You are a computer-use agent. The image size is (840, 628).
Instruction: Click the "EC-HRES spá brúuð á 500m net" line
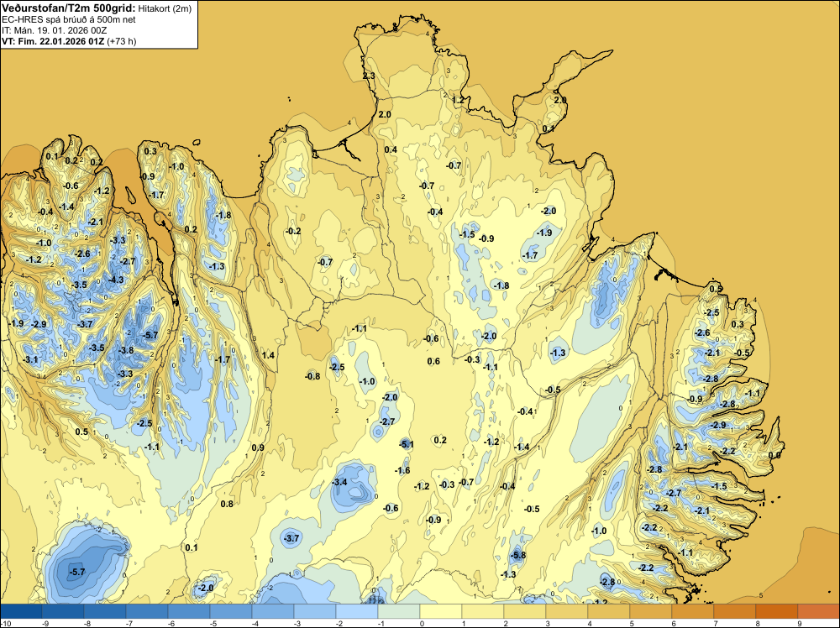69,19
